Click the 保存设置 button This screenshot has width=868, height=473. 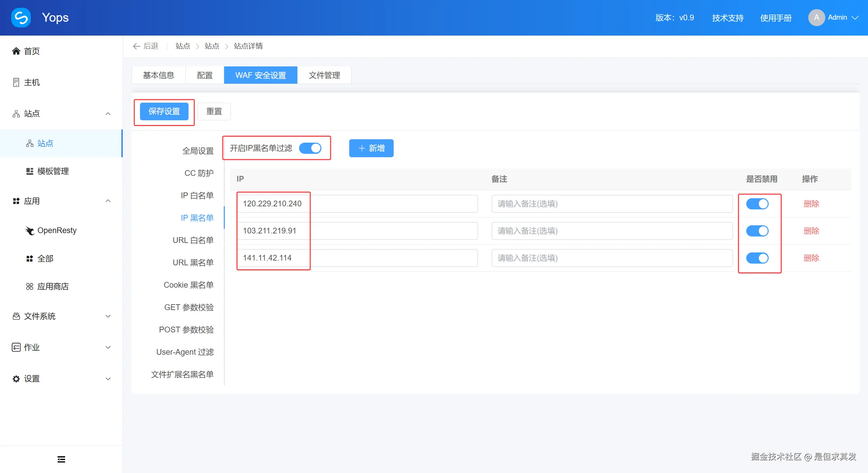click(x=164, y=111)
